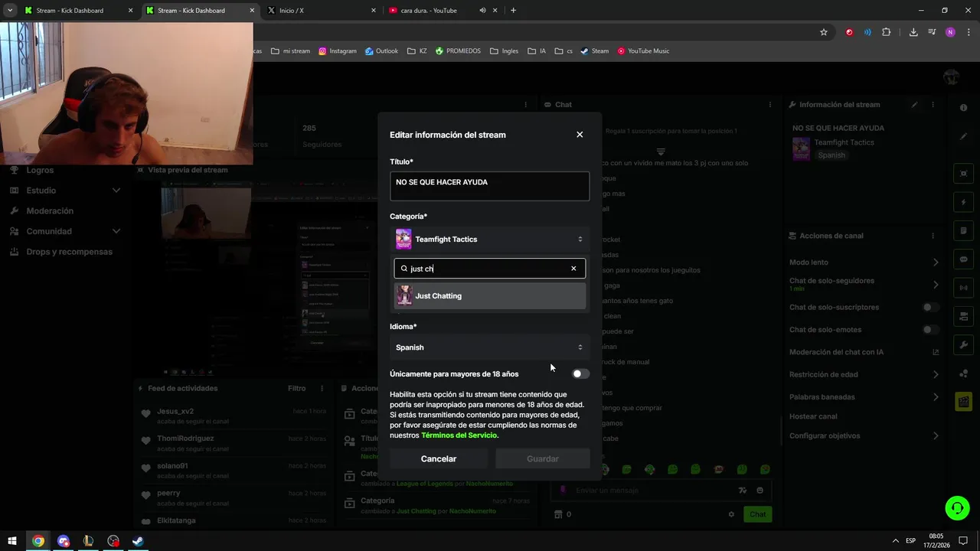
Task: Open Términos del Servicio link
Action: (459, 435)
